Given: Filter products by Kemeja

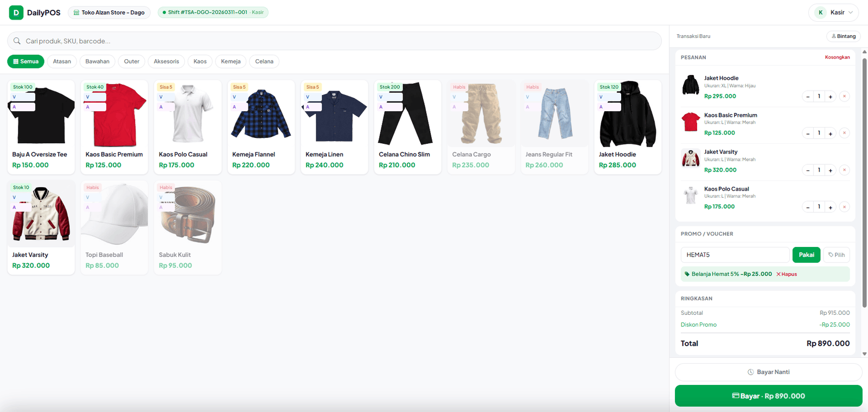Looking at the screenshot, I should [231, 61].
